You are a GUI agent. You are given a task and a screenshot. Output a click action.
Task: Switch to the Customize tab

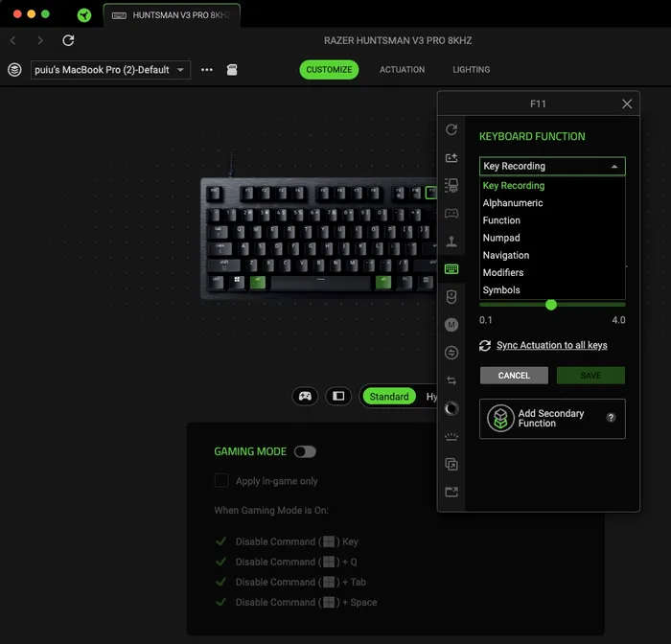point(329,70)
